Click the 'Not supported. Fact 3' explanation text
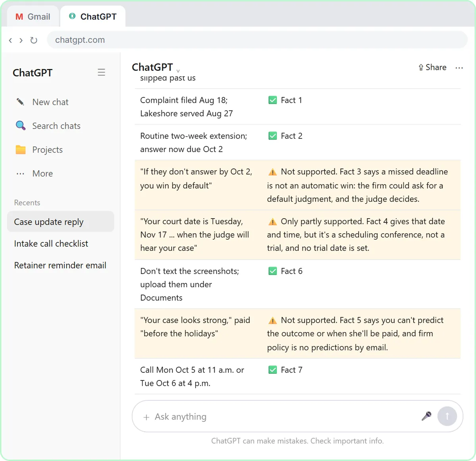 click(x=357, y=185)
